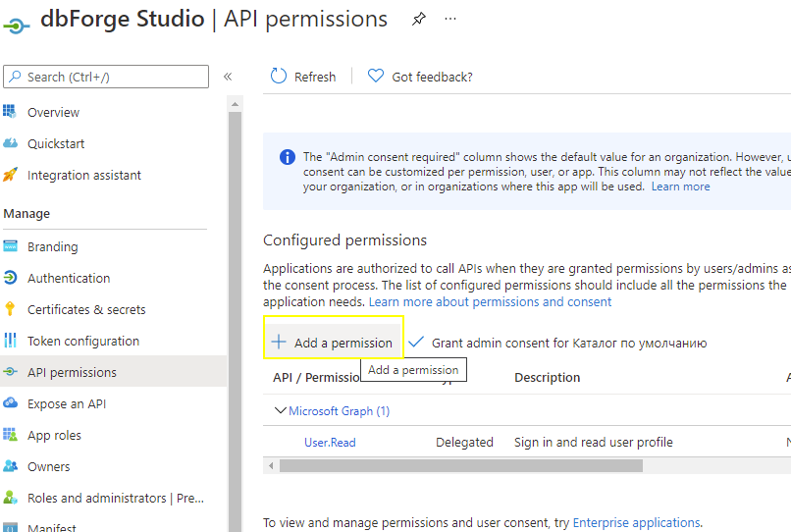Collapse the Microsoft Graph (1) group chevron
The image size is (791, 532).
coord(280,410)
